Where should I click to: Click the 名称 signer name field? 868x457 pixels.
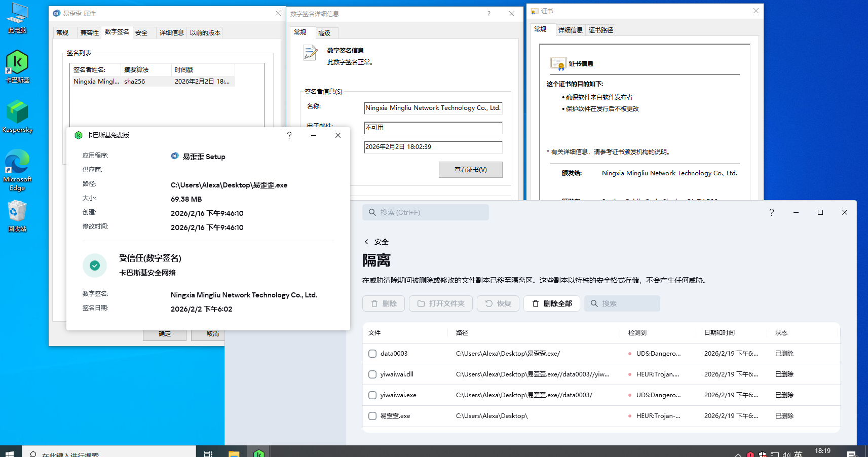click(x=433, y=108)
